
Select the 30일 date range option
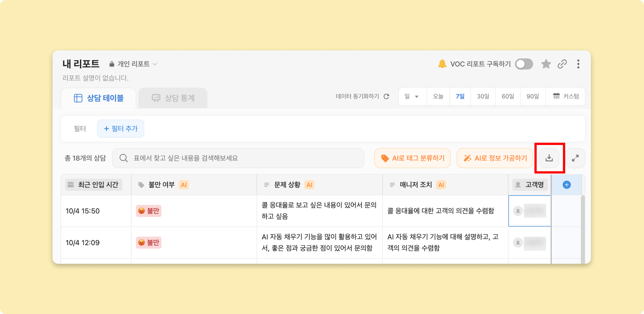[483, 97]
